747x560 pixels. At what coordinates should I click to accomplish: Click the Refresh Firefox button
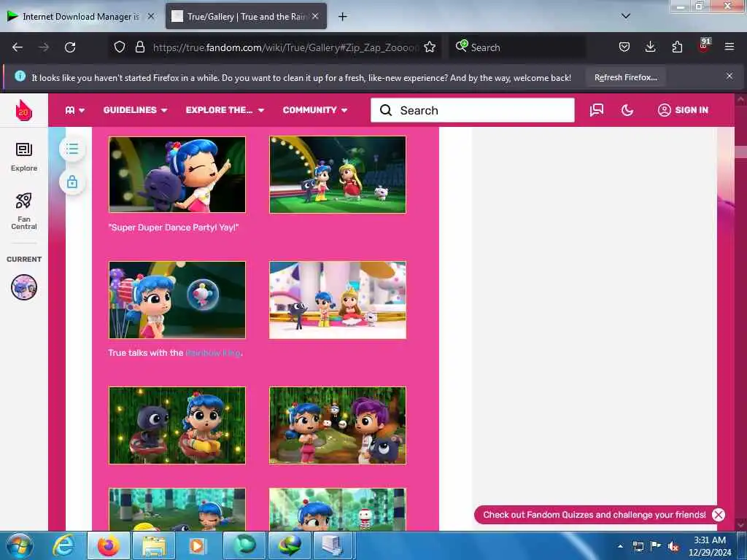(x=625, y=77)
